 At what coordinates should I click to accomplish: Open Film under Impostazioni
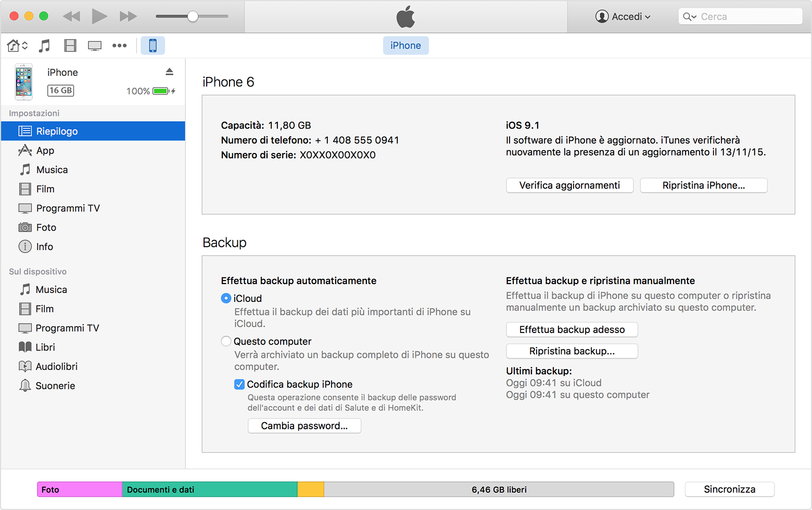coord(93,189)
